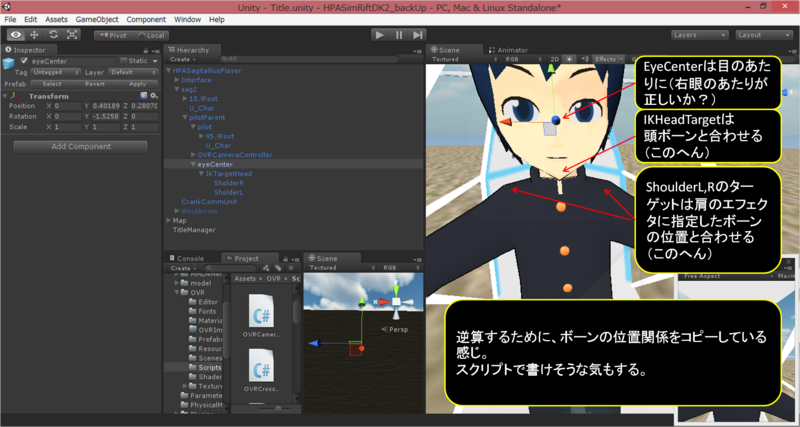Open the Layout dropdown

coord(764,35)
